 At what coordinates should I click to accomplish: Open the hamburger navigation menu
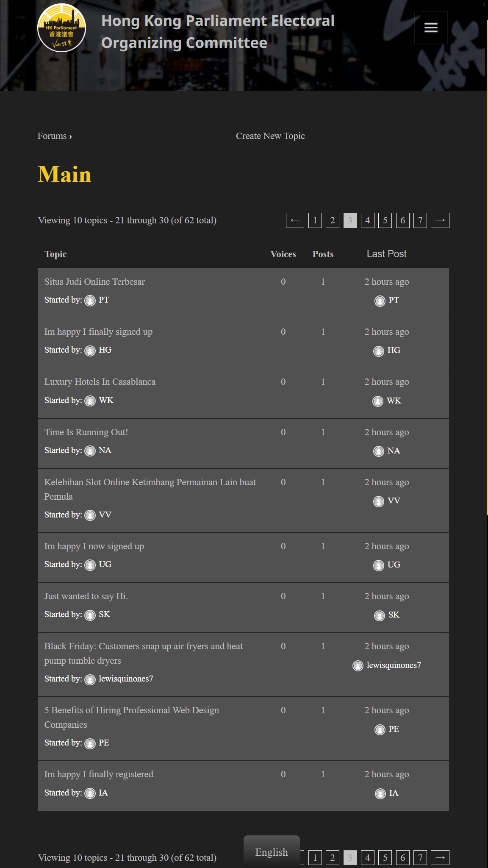[x=431, y=28]
